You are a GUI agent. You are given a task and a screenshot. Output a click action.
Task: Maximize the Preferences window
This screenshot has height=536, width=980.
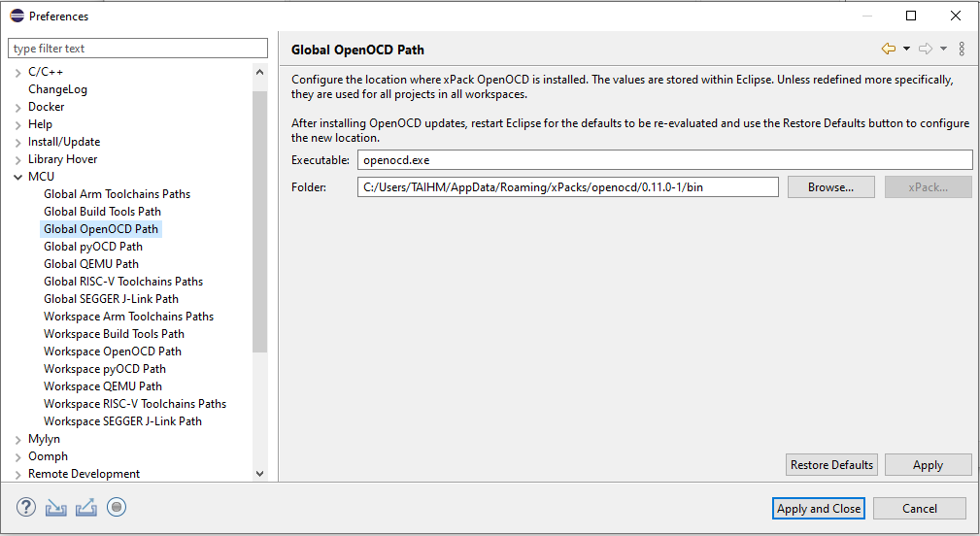tap(911, 16)
